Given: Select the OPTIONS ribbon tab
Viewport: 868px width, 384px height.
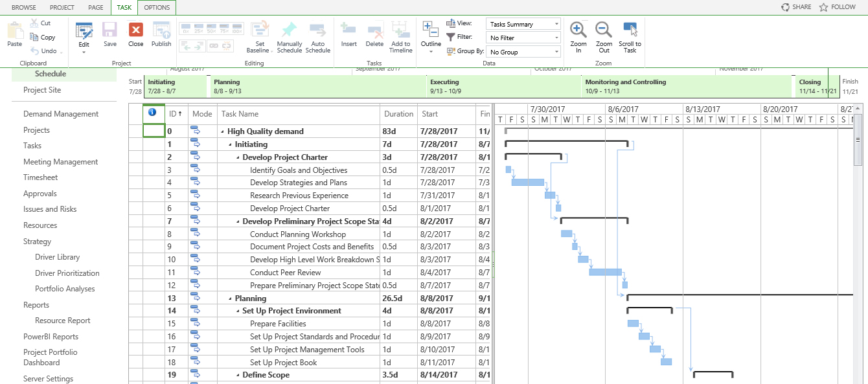Looking at the screenshot, I should pos(157,8).
